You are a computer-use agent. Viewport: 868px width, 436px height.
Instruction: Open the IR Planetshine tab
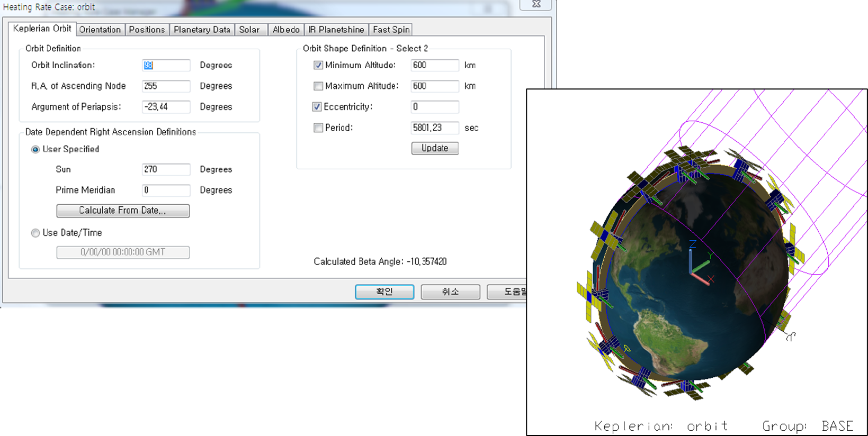[336, 30]
